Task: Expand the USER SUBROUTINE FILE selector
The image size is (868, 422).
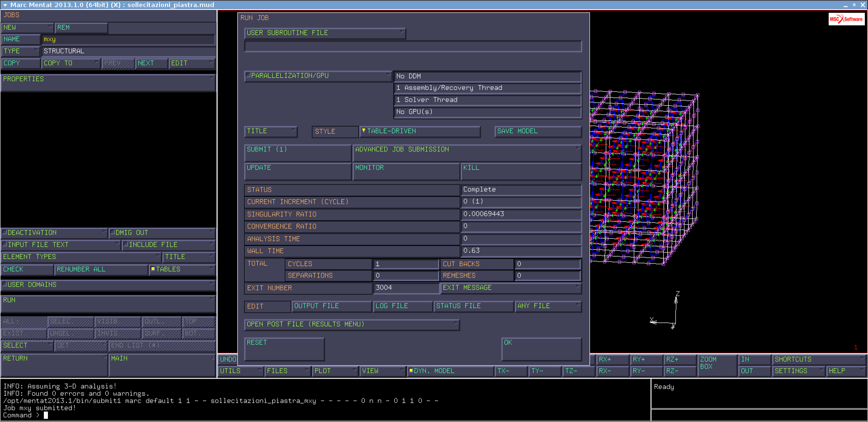Action: click(x=325, y=33)
